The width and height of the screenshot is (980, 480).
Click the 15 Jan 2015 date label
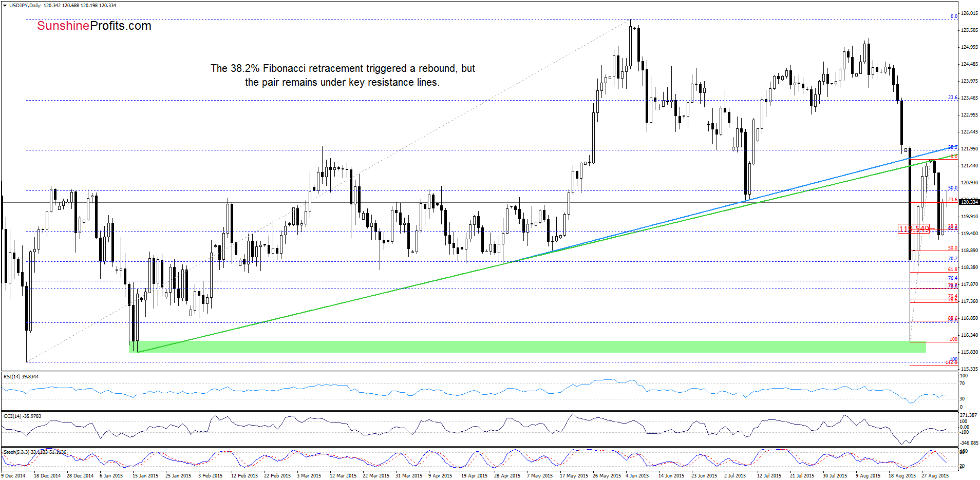tap(145, 476)
